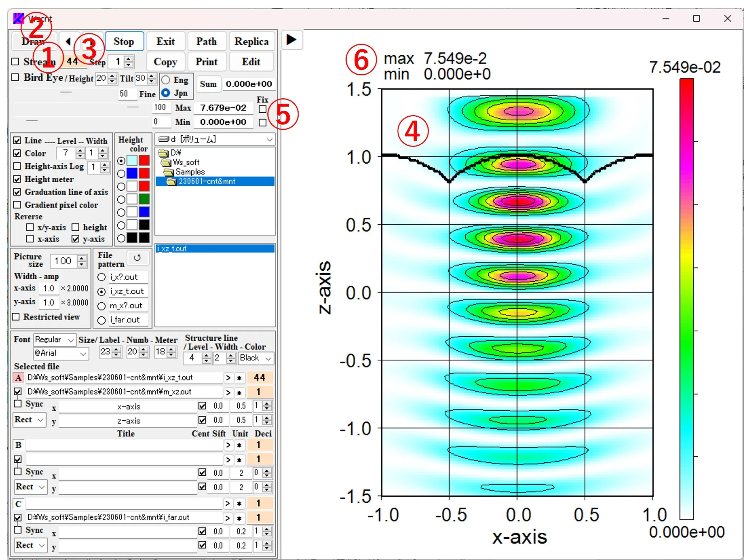
Task: Select the blue-red height color radio
Action: coord(121,174)
